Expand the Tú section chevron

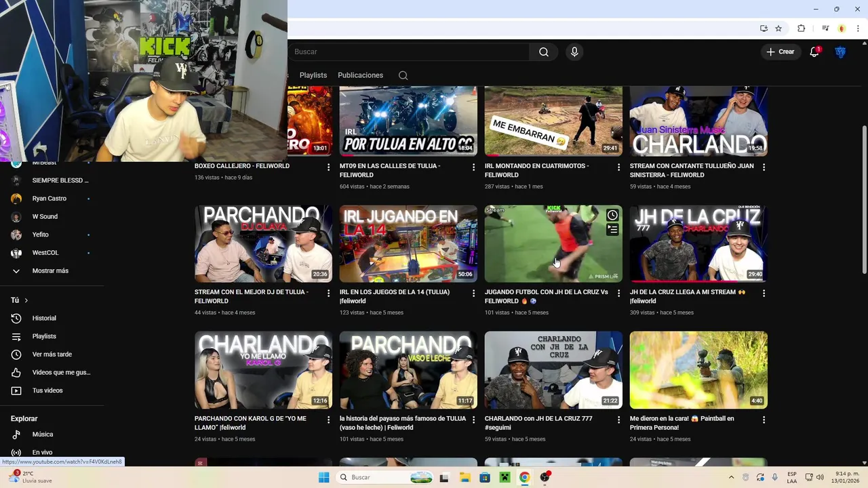[x=26, y=300]
